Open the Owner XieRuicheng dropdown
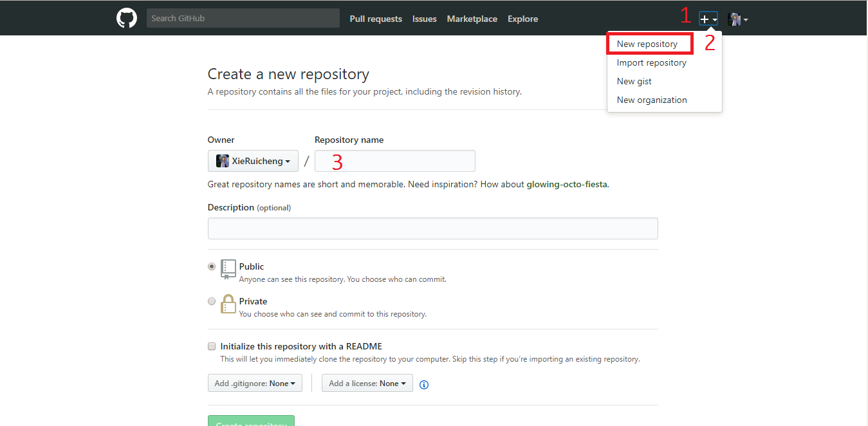Viewport: 868px width, 426px height. [253, 161]
